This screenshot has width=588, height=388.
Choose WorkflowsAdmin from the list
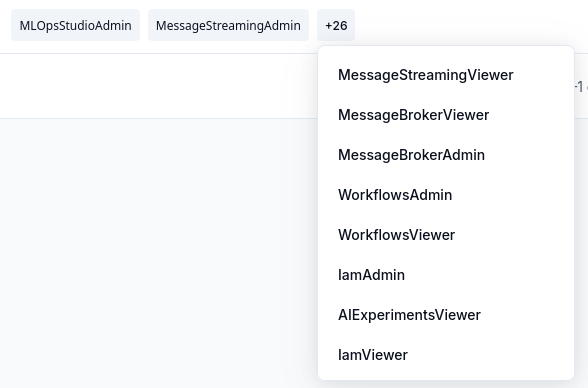tap(395, 195)
